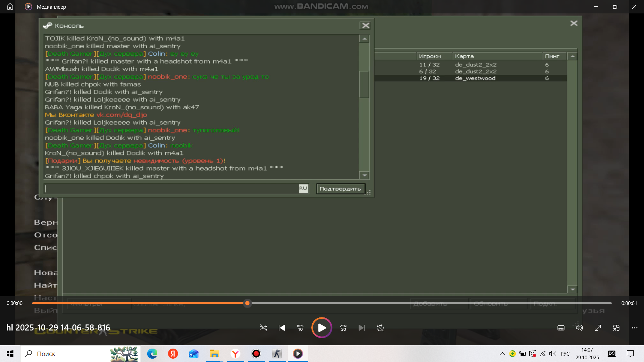Open subtitles and captions menu
The image size is (644, 362).
(561, 328)
